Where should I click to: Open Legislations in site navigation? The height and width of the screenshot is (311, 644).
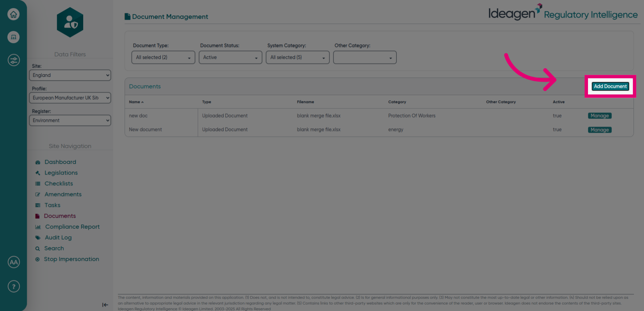[x=61, y=173]
